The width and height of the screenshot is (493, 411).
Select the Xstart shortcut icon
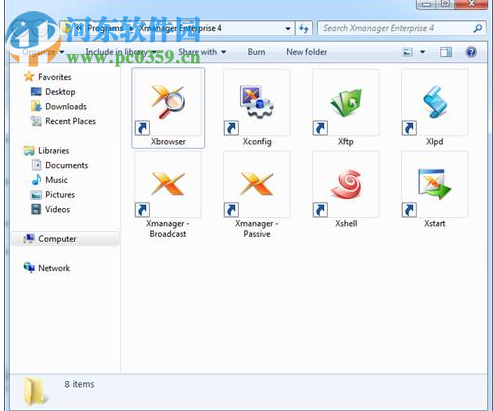(x=435, y=190)
